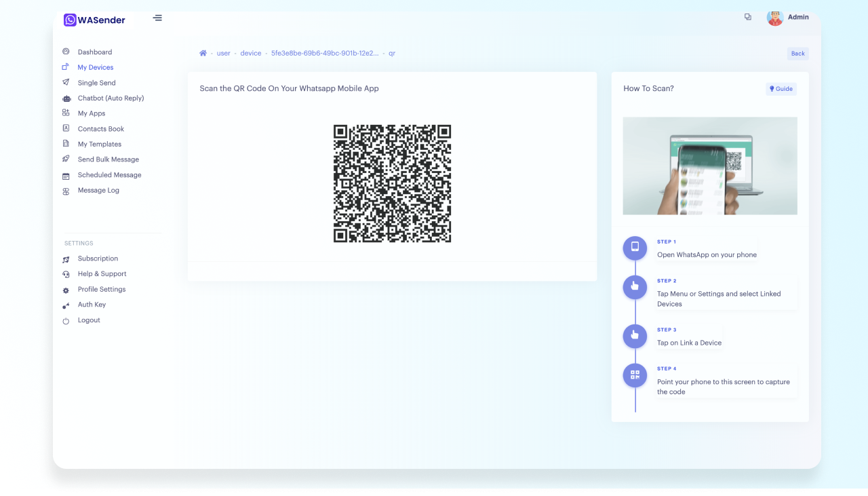Open Chatbot (Auto Reply) menu item
The width and height of the screenshot is (868, 496).
tap(111, 98)
